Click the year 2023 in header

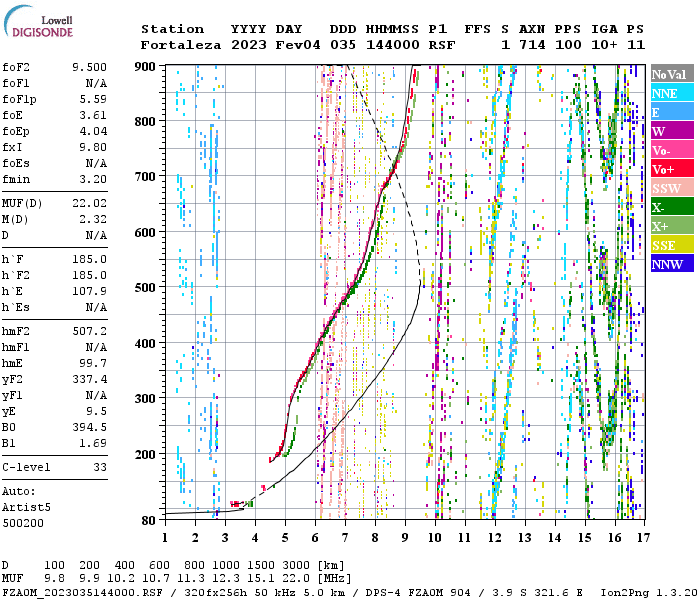click(x=249, y=45)
